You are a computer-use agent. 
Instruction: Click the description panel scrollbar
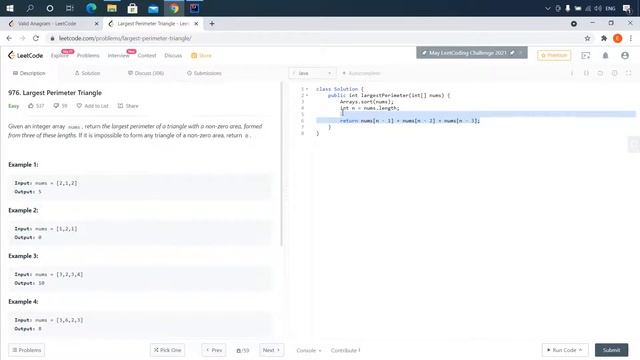coord(282,163)
